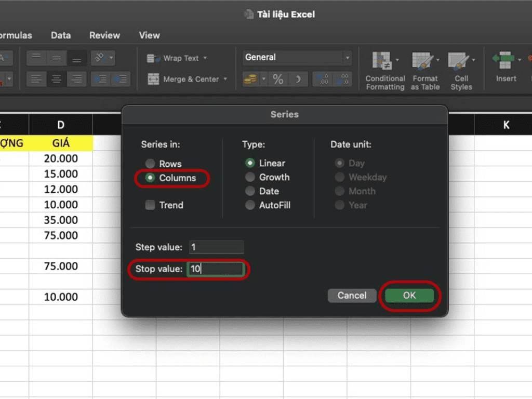
Task: Click the Insert cells icon
Action: tap(503, 60)
